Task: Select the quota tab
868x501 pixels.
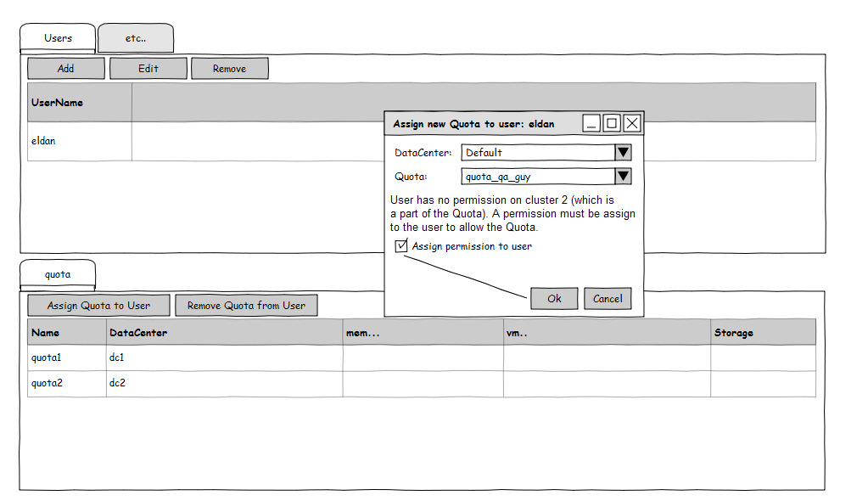Action: pos(58,274)
